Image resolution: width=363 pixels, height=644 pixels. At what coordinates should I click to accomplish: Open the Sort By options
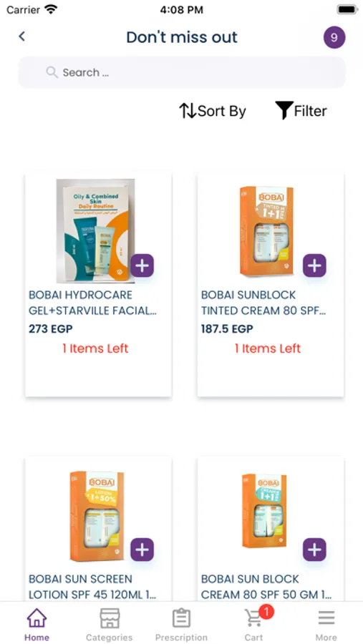tap(213, 111)
